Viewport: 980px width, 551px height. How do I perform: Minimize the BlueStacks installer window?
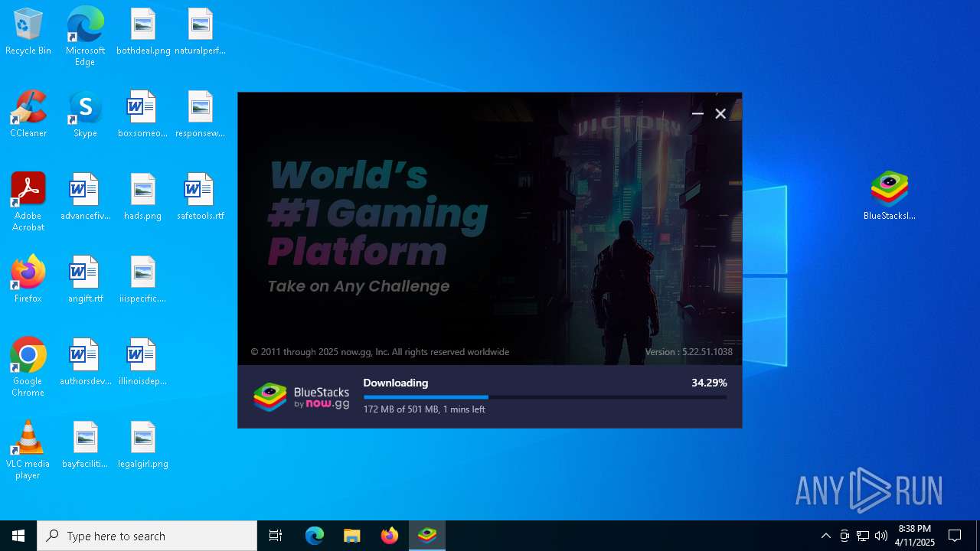(x=697, y=113)
